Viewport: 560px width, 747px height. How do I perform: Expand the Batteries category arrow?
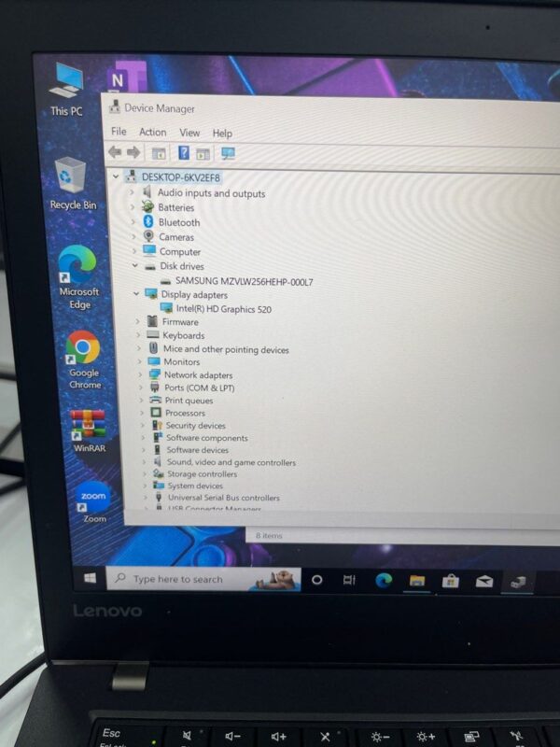(133, 207)
